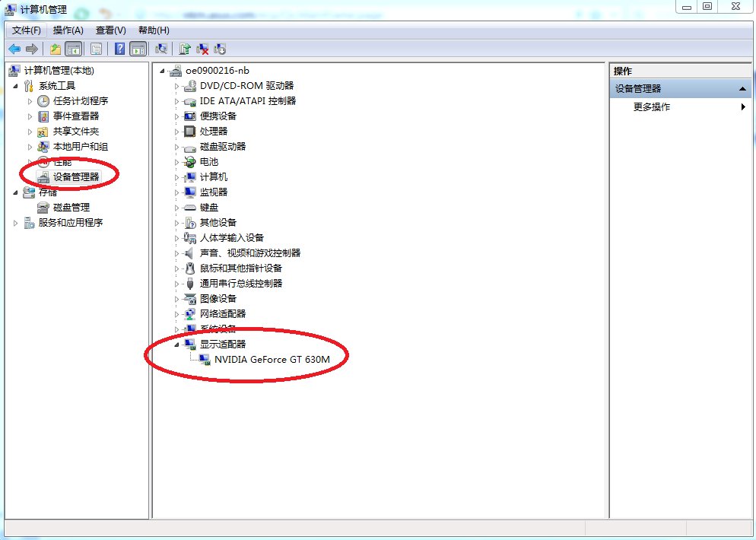Click the Up one level folder icon

tap(55, 49)
